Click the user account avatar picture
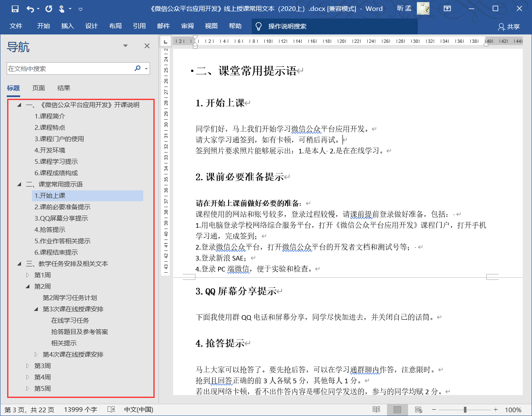This screenshot has width=532, height=416. 423,8
